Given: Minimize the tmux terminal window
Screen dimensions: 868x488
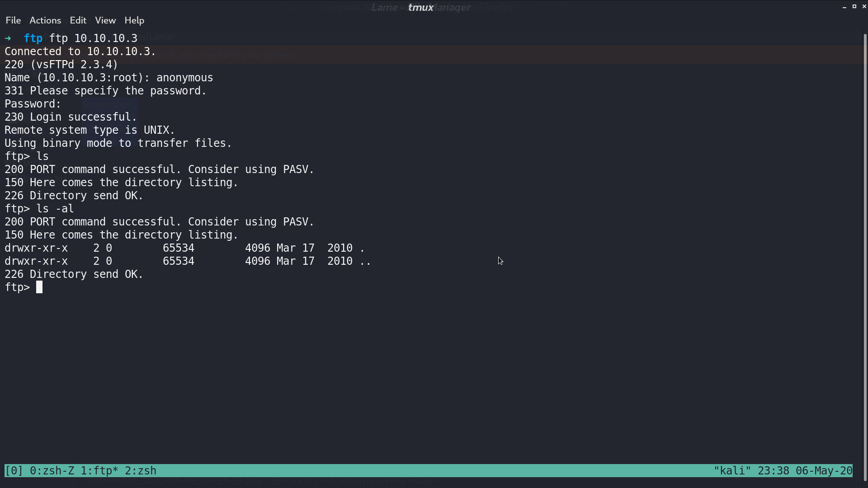Looking at the screenshot, I should pos(844,7).
